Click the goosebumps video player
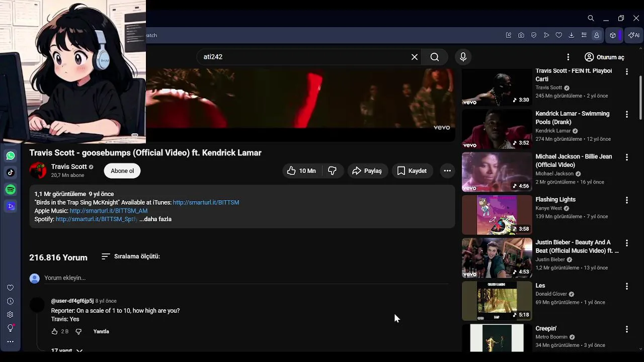This screenshot has width=644, height=362. pos(300,105)
